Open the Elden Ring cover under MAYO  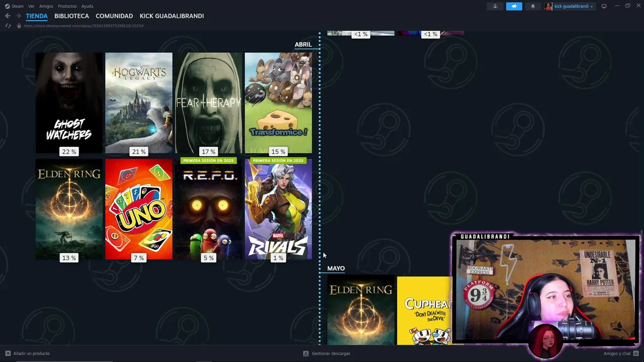(x=361, y=311)
